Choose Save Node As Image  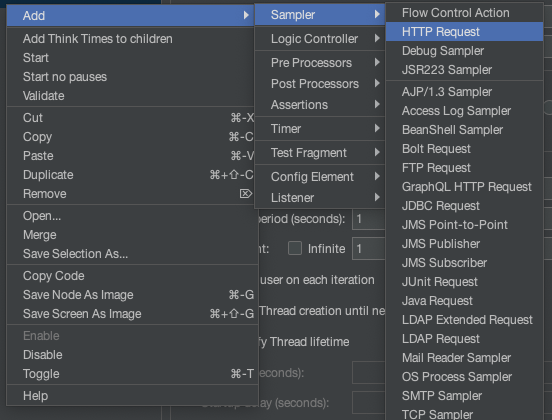point(132,295)
